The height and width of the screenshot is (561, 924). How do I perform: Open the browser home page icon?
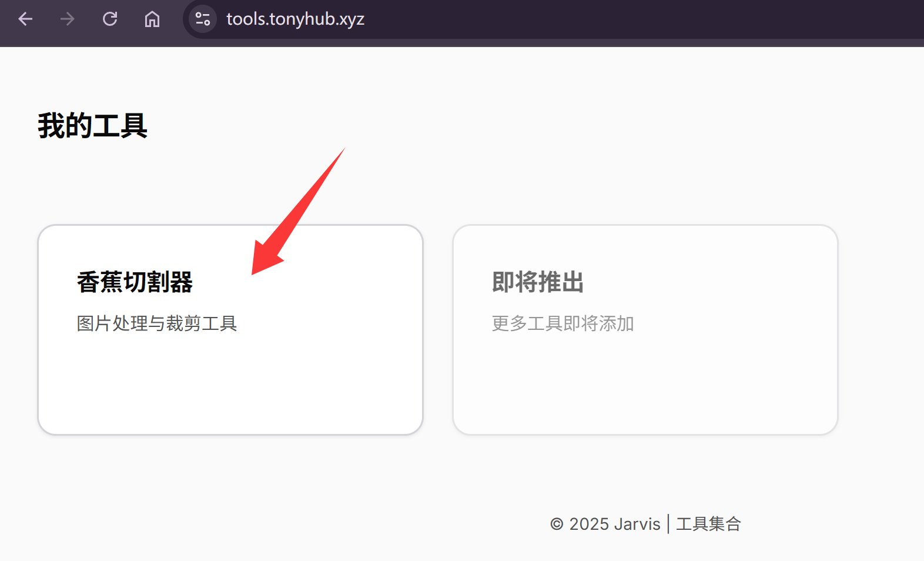coord(152,19)
